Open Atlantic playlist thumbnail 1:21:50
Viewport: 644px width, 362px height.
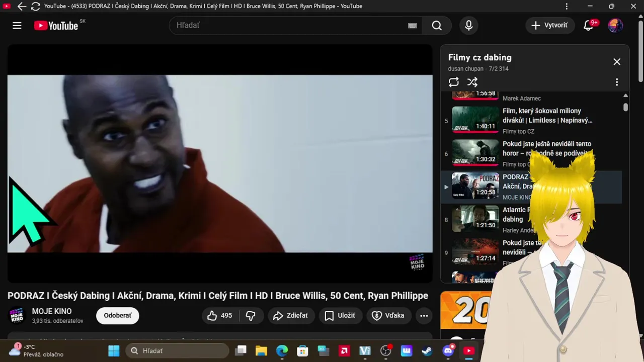click(475, 219)
